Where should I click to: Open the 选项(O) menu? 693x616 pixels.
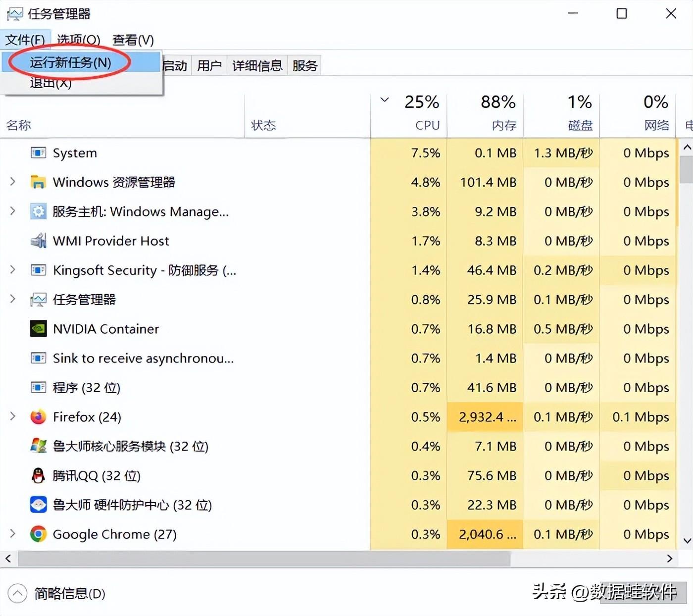(x=79, y=40)
